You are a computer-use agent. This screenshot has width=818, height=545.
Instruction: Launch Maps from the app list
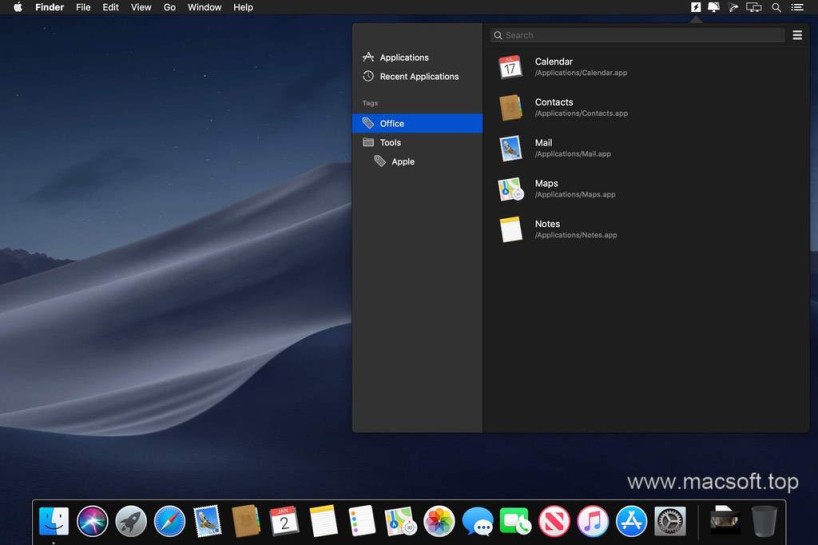(x=546, y=189)
